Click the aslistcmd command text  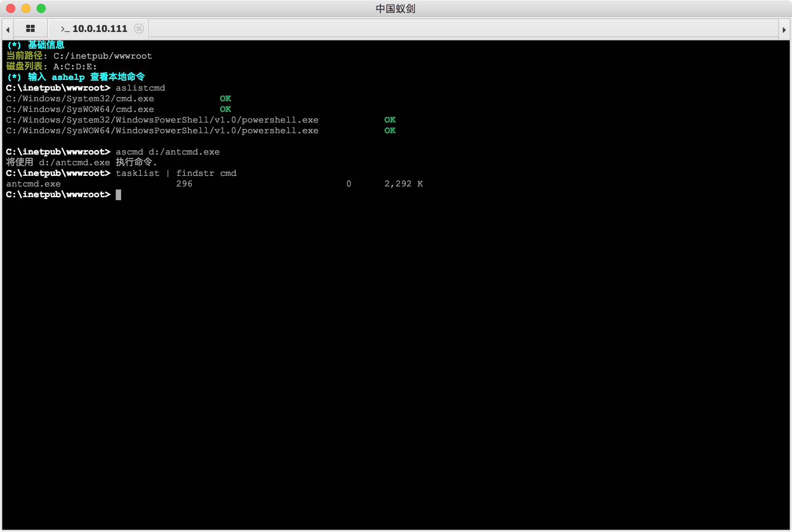coord(140,88)
